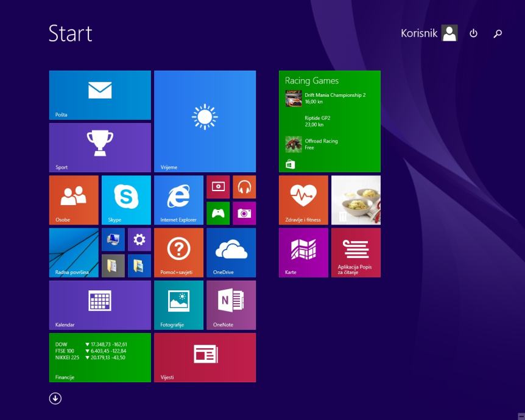Open the small Xbox Games tile
This screenshot has width=525, height=420.
pyautogui.click(x=218, y=213)
